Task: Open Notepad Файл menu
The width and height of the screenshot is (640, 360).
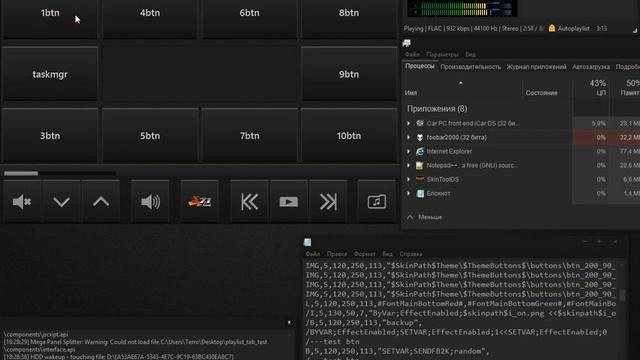Action: (x=313, y=254)
